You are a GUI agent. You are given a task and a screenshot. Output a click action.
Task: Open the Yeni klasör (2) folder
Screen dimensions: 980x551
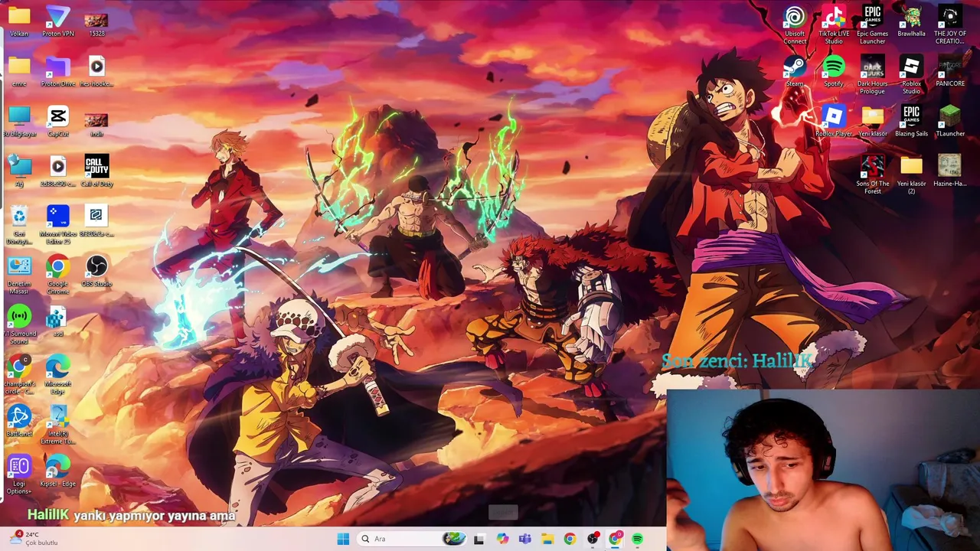911,174
